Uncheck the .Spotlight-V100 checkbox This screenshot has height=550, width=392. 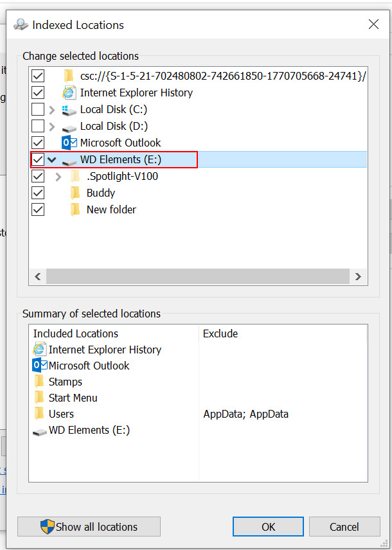coord(38,176)
